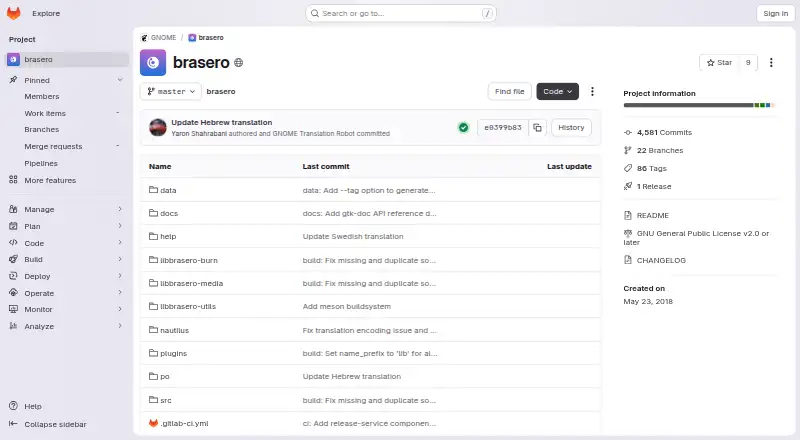Click the repository languages color bar
This screenshot has width=800, height=440.
699,105
